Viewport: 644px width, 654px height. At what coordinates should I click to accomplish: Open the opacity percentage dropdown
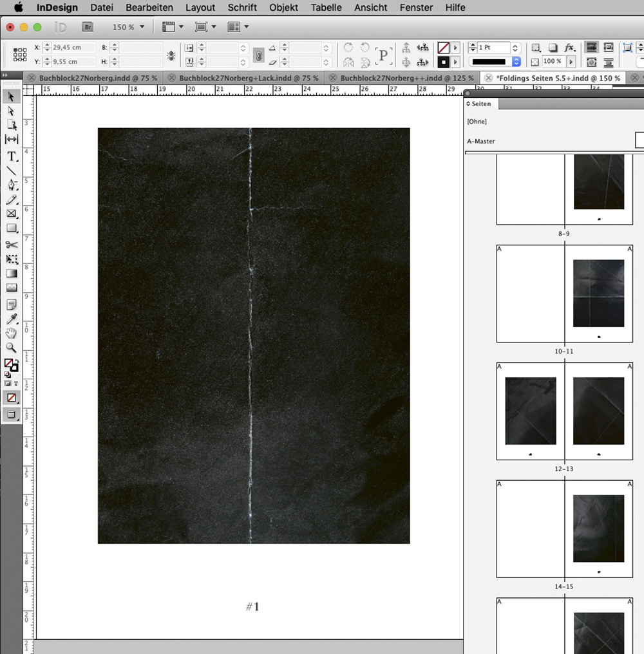tap(571, 63)
